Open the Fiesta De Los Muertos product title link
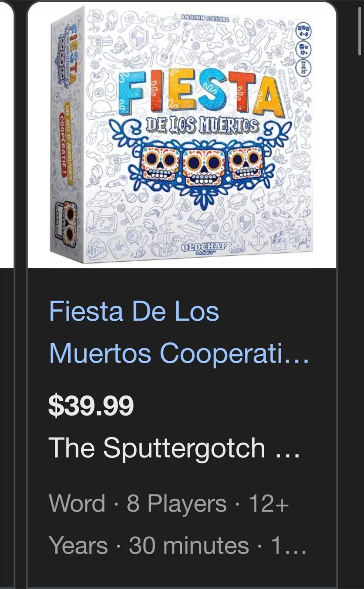This screenshot has height=589, width=364. coord(179,332)
